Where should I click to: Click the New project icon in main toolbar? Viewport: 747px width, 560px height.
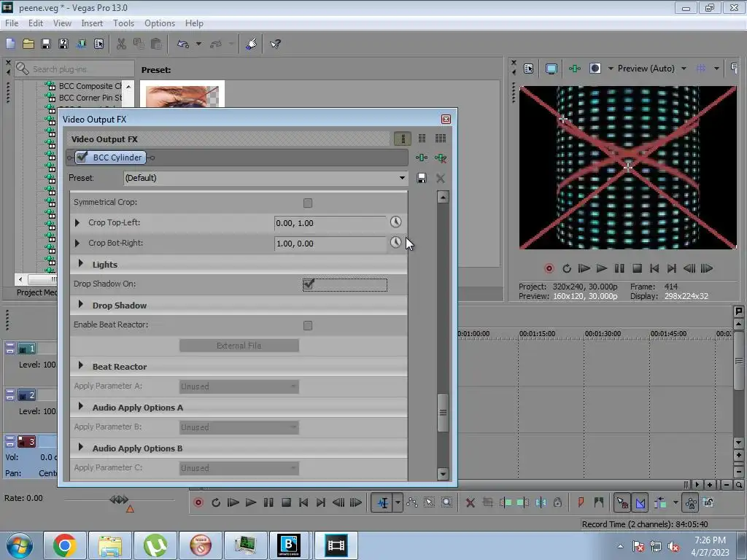click(10, 44)
